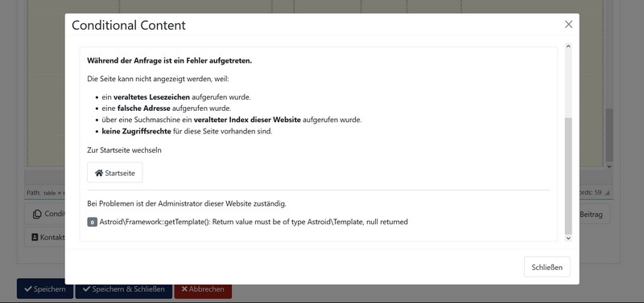Click the editor scrollbar down arrow behind the dialog
Screen dimensions: 644x303
point(609,166)
